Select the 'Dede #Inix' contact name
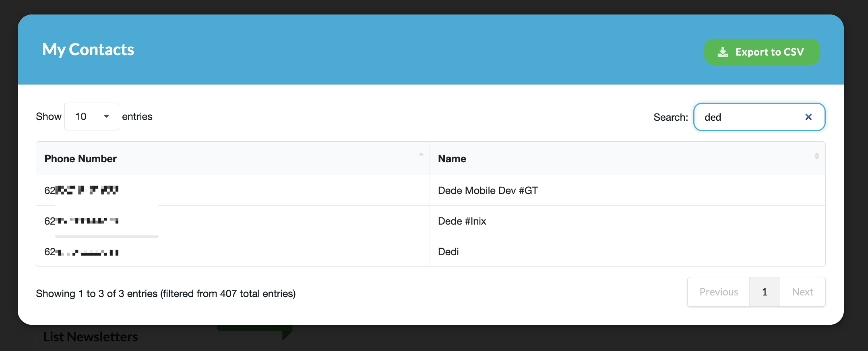The image size is (868, 351). [462, 221]
